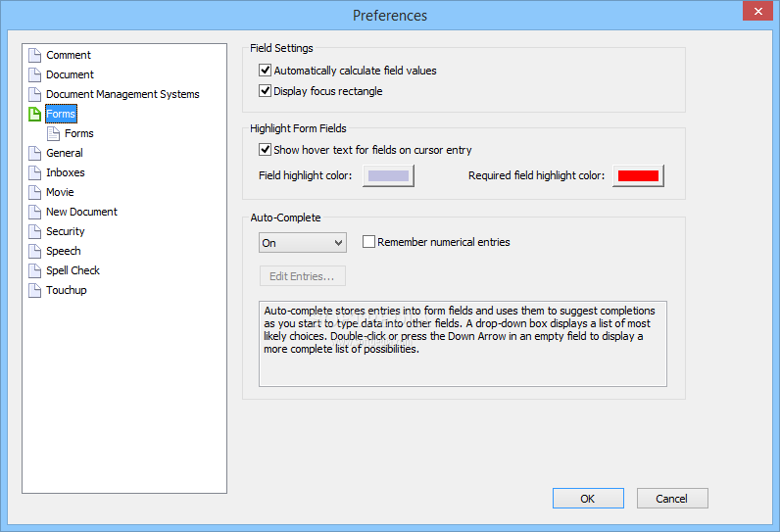Click the Comment page icon

(35, 55)
